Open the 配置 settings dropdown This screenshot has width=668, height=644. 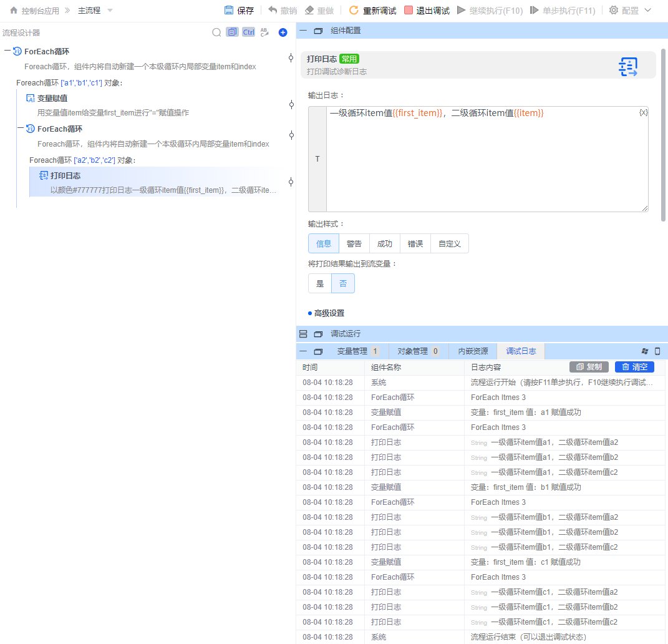[x=630, y=10]
